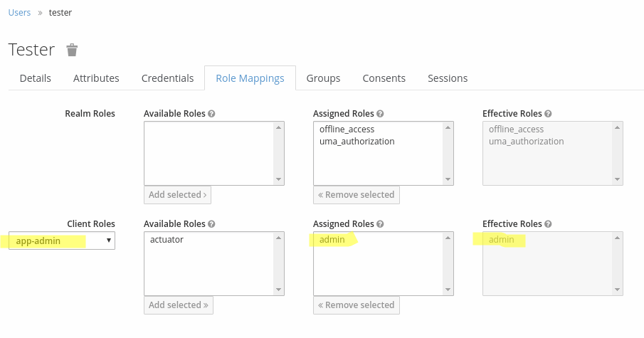Open the Groups tab
The image size is (644, 338).
coord(323,78)
